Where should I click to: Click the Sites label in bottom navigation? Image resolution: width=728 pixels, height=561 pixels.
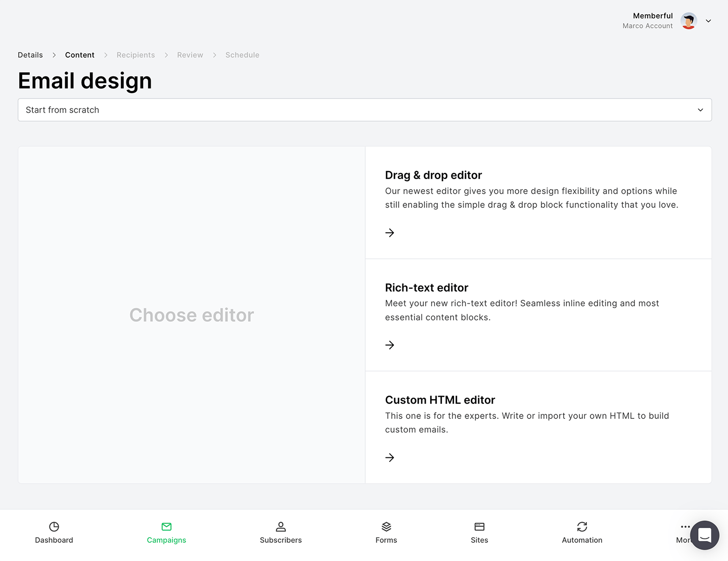click(x=479, y=540)
